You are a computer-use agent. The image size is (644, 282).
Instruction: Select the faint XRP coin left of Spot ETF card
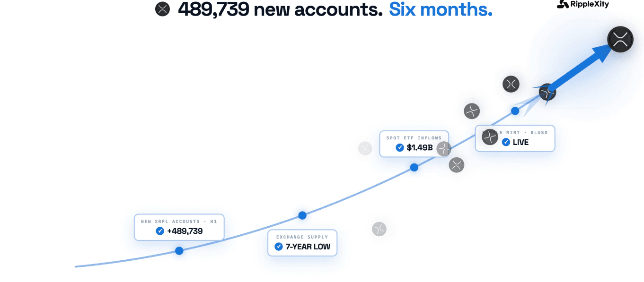click(x=365, y=148)
